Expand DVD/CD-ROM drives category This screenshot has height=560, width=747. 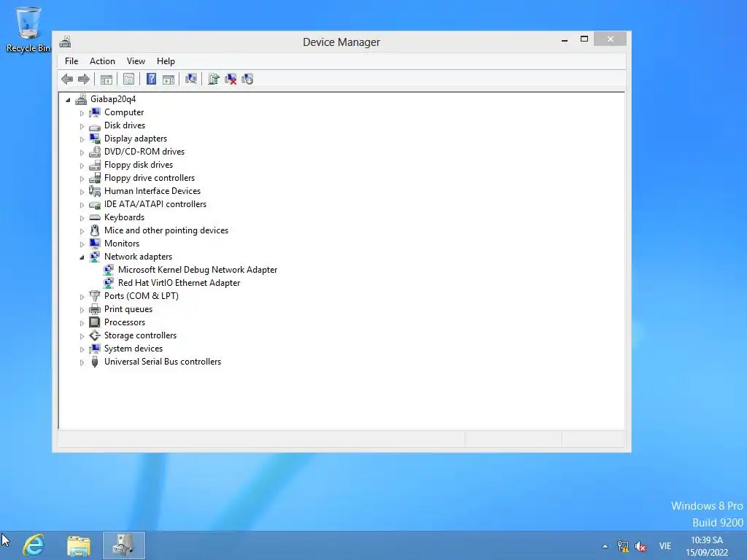[82, 152]
